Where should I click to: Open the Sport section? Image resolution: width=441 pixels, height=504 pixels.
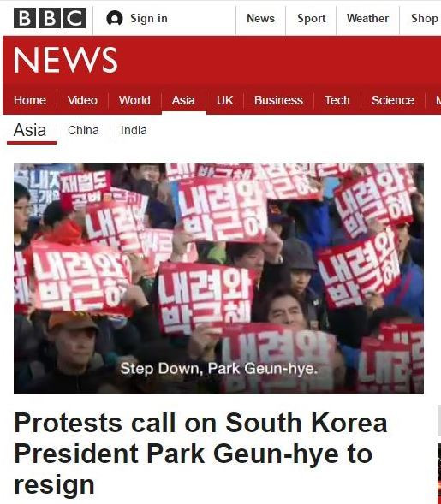pos(311,19)
